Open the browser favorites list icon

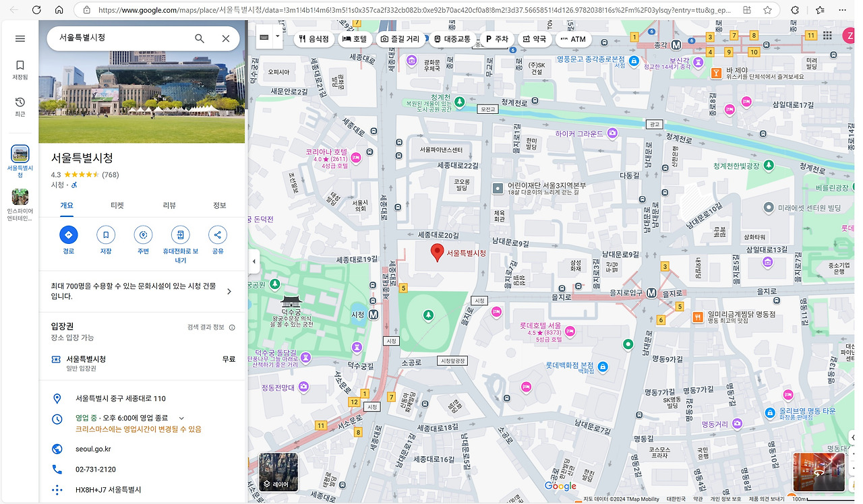819,10
